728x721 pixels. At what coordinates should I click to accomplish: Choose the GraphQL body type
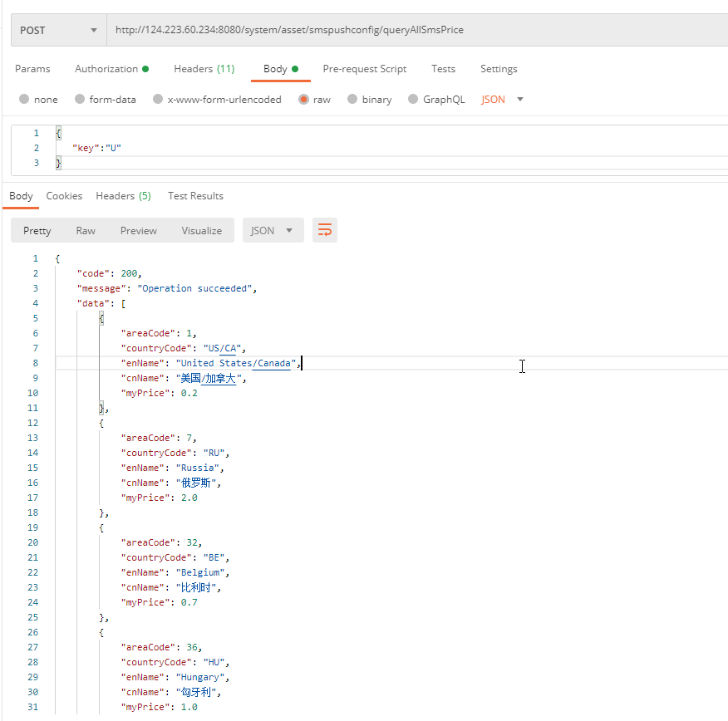click(413, 100)
